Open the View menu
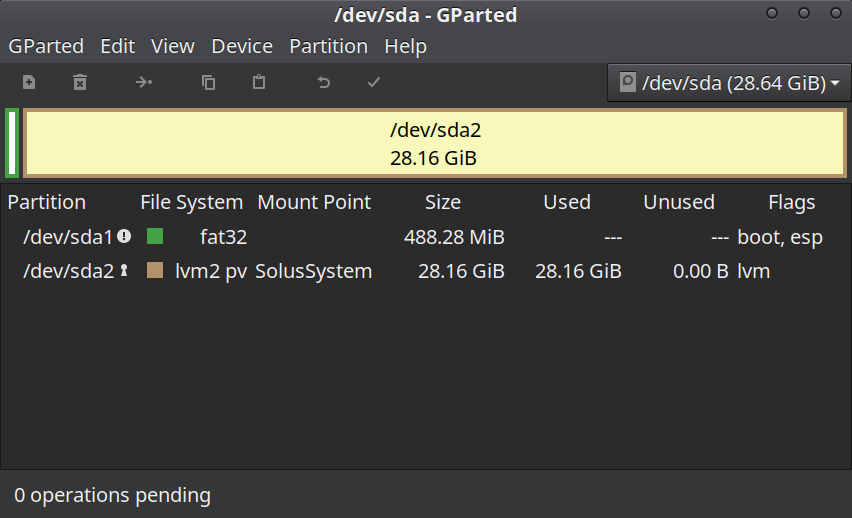The image size is (852, 518). [172, 46]
